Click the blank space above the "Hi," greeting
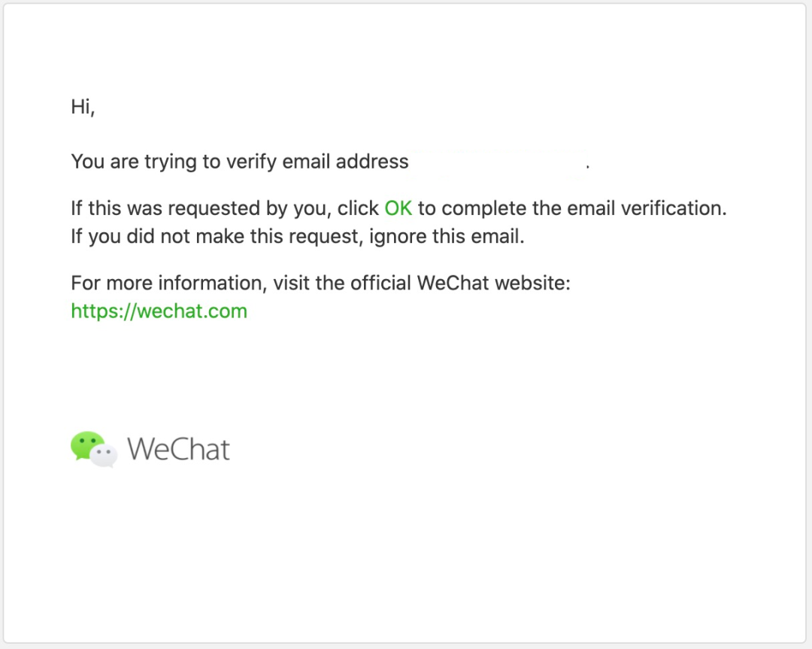This screenshot has height=649, width=812. (404, 49)
